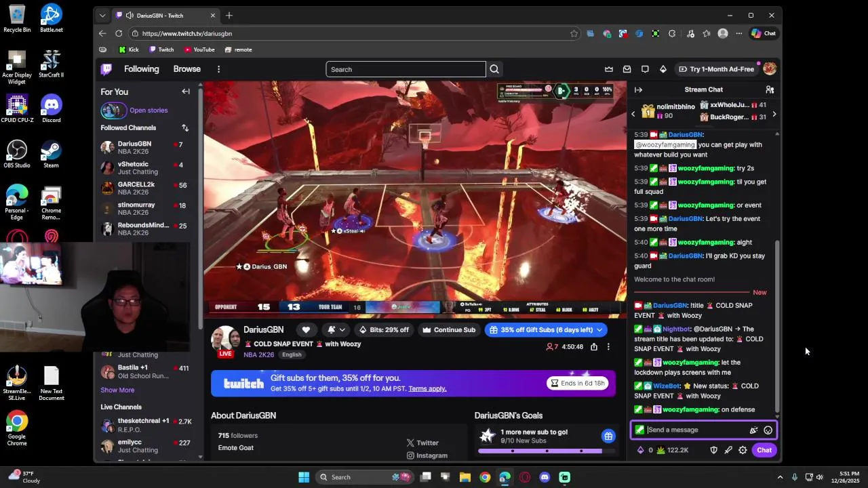Open Shield Mode icon below chat
Screen dimensions: 868x488
[x=713, y=450]
